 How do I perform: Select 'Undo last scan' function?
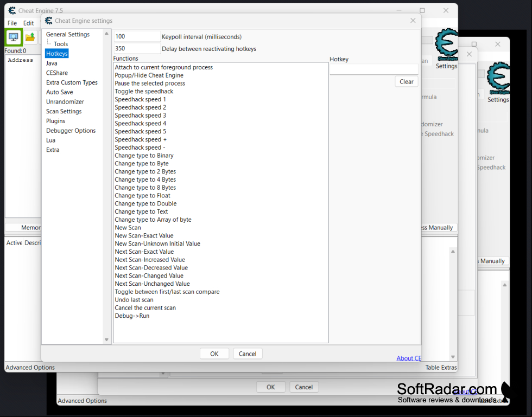(134, 300)
